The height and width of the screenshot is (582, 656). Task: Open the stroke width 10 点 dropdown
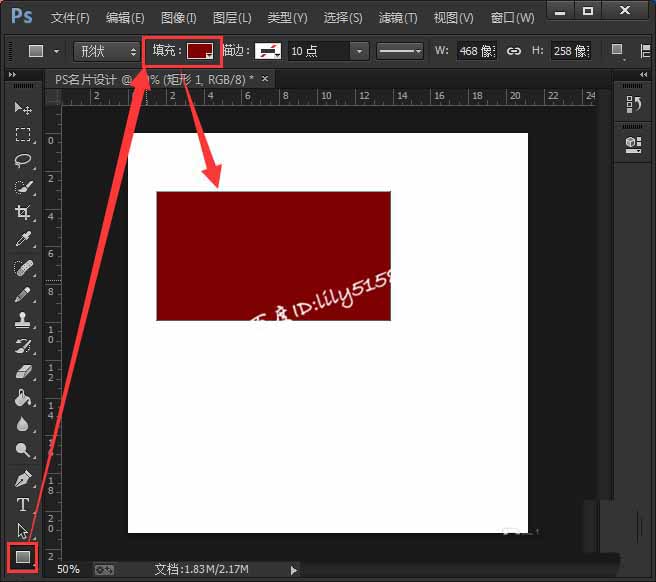click(x=328, y=51)
